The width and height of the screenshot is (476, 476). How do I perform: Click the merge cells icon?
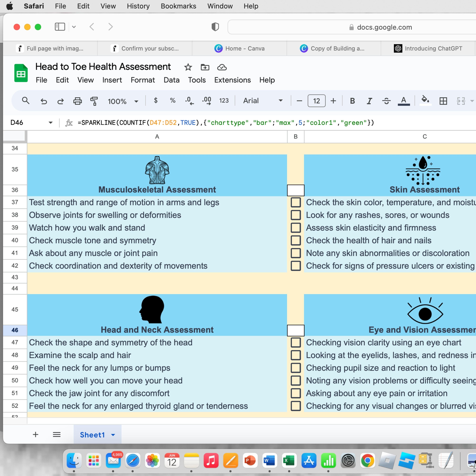pyautogui.click(x=461, y=101)
